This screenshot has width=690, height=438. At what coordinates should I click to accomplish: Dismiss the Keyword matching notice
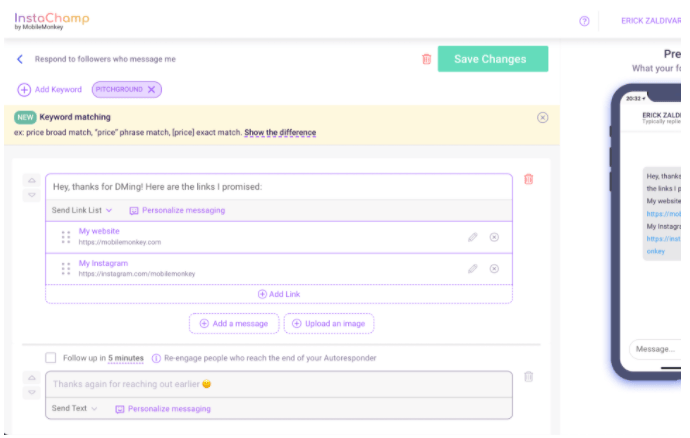pyautogui.click(x=543, y=117)
